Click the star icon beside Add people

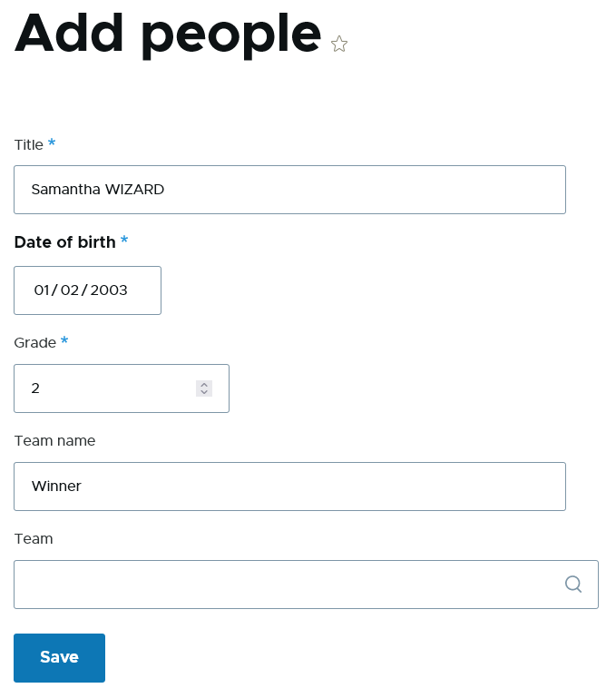(339, 44)
